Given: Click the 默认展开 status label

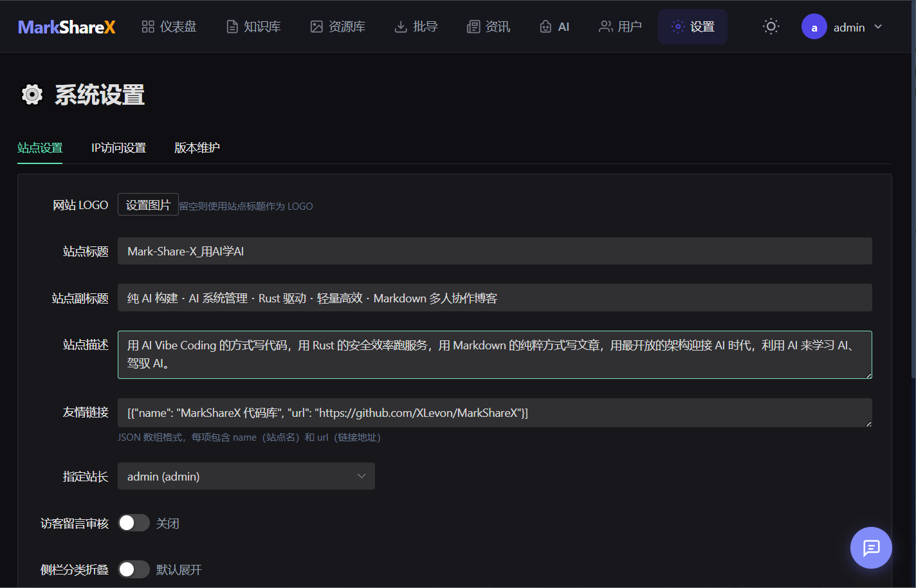Looking at the screenshot, I should coord(179,570).
